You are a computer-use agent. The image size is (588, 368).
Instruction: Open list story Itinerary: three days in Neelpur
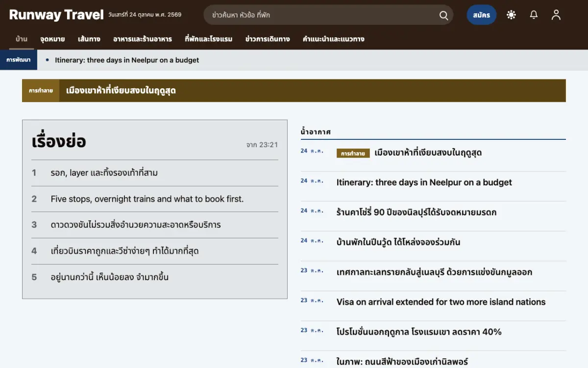pos(424,183)
